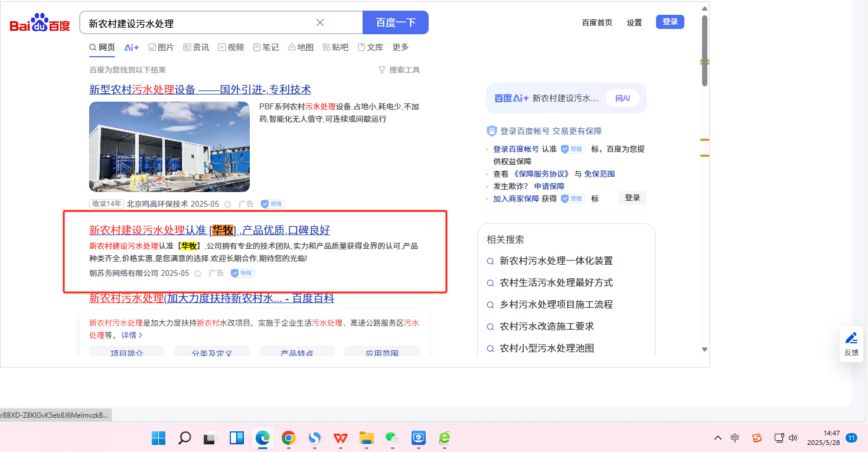Click the 问AI button

point(622,98)
